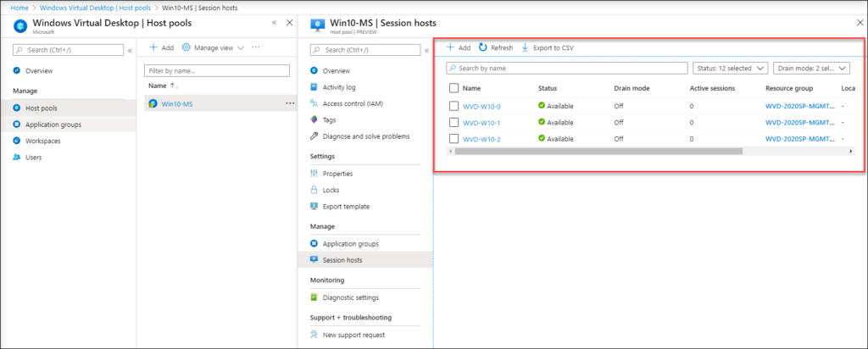Select Session hosts in Win10-MS menu
This screenshot has height=349, width=868.
pyautogui.click(x=365, y=260)
